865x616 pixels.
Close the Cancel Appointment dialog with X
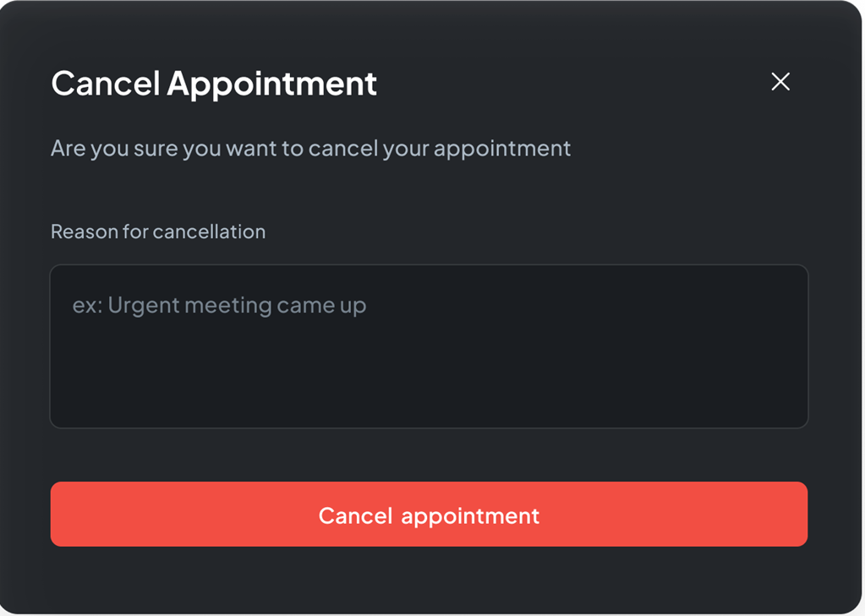[780, 82]
